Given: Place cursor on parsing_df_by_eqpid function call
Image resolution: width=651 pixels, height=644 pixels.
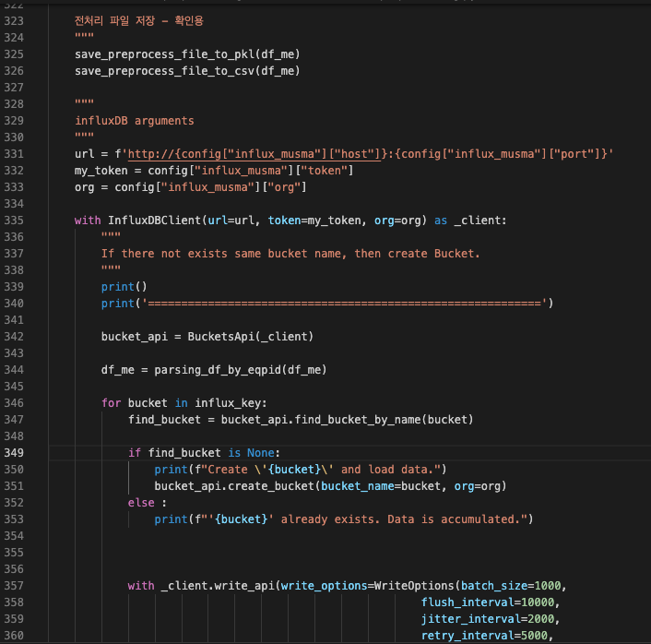Looking at the screenshot, I should [x=241, y=370].
